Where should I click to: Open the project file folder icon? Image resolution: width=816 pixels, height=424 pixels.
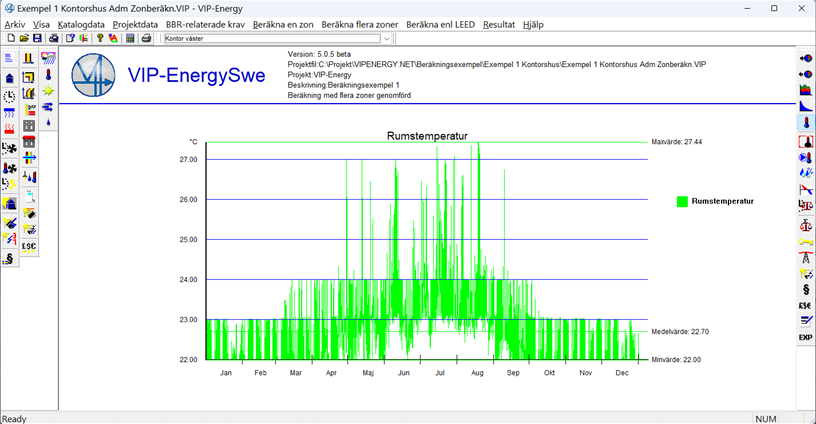click(24, 38)
